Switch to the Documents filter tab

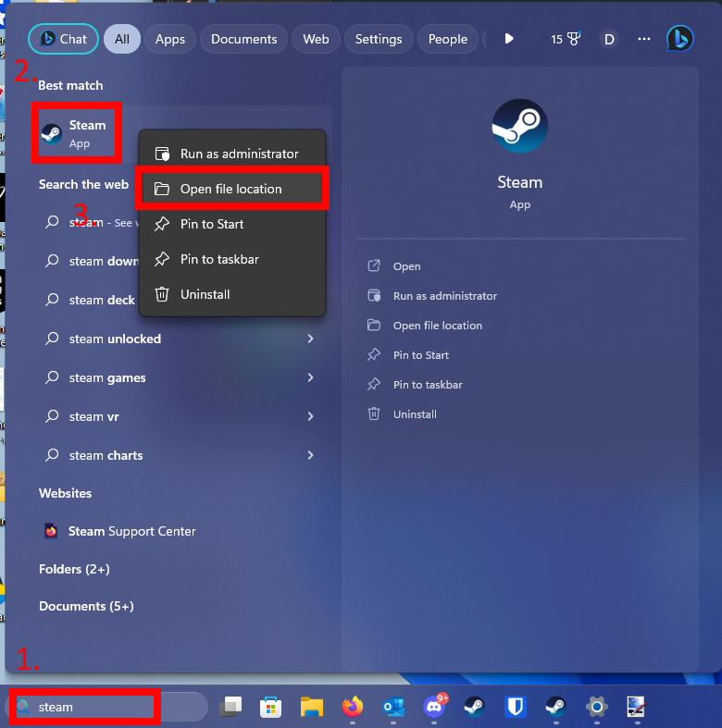coord(244,39)
